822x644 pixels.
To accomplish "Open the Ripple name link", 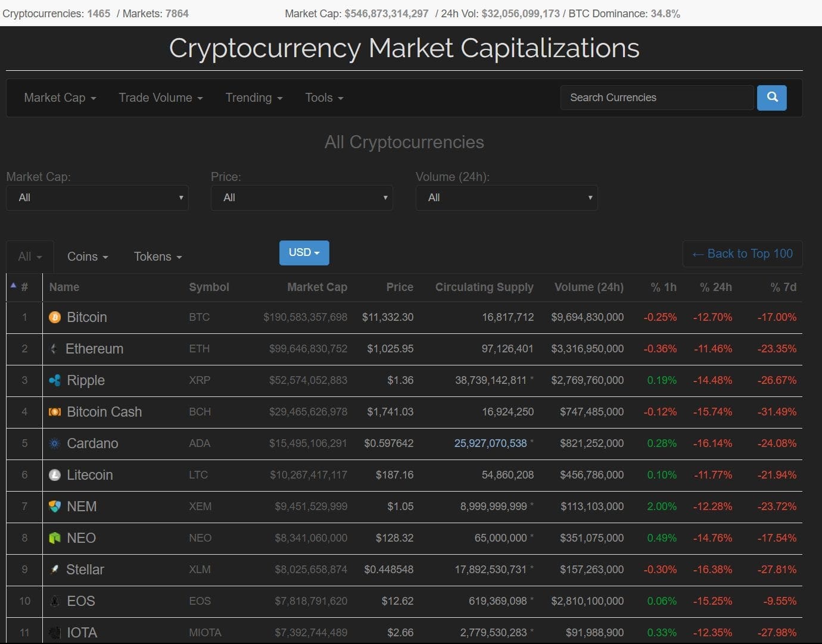I will click(86, 380).
